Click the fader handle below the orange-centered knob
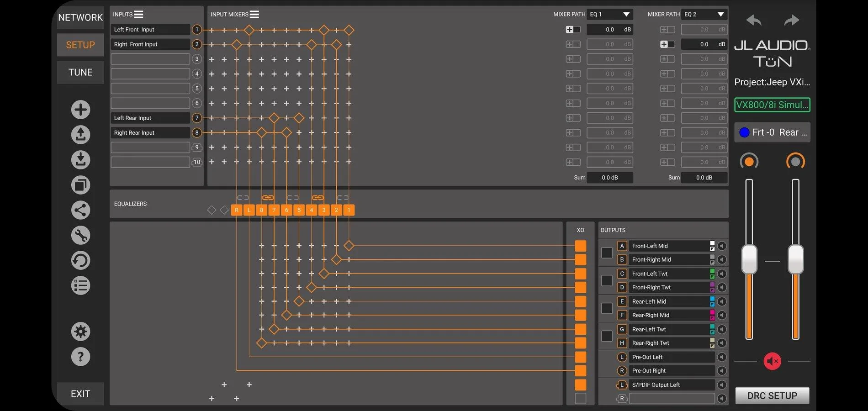The image size is (868, 411). pos(749,259)
